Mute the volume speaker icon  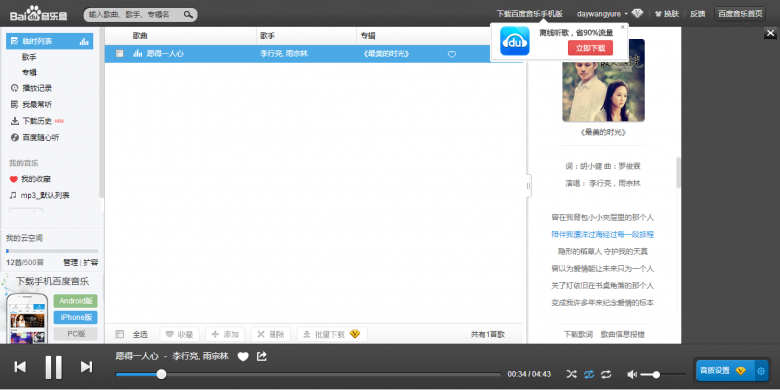click(632, 374)
